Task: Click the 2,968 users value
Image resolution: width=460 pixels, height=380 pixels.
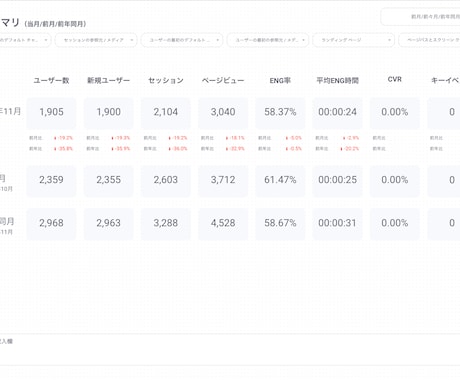Action: (x=51, y=223)
